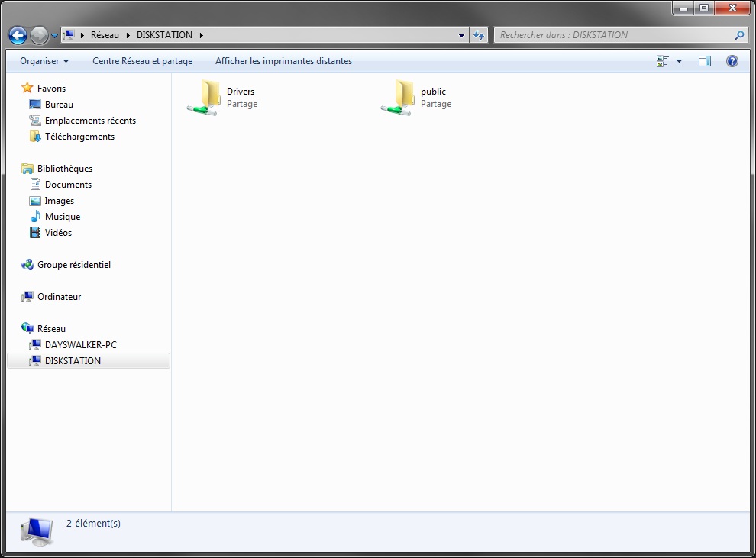Refresh the DISKSTATION folder view

479,35
